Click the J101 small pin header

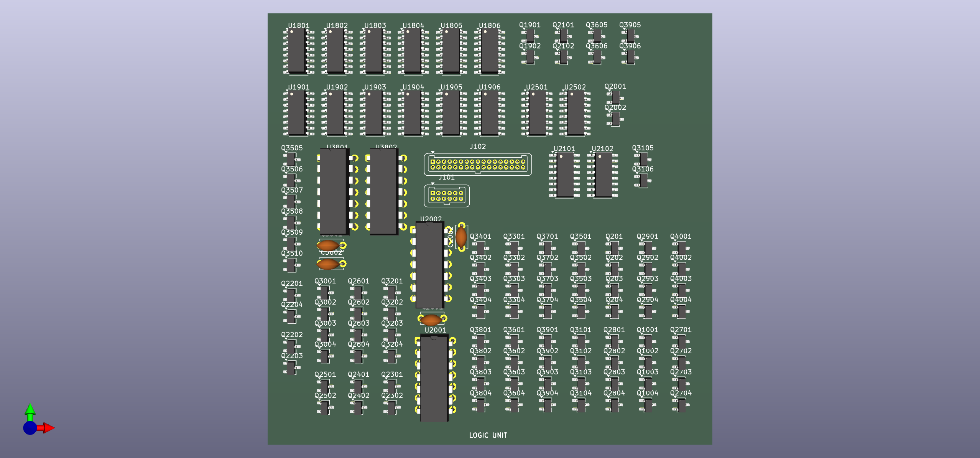click(x=447, y=196)
